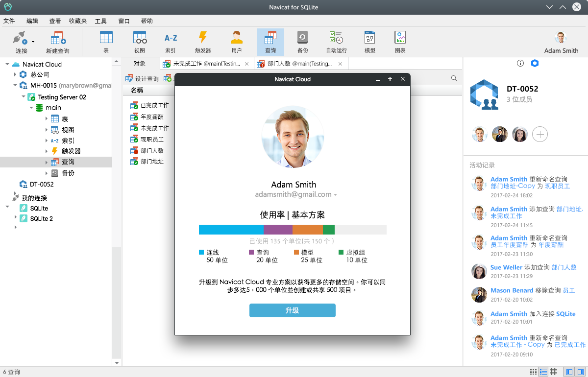
Task: Click the purple 查询 segment of usage bar
Action: click(278, 230)
